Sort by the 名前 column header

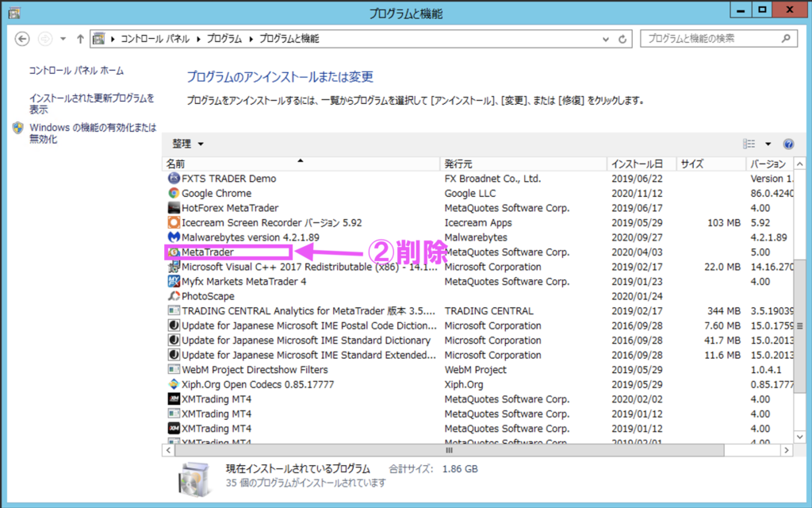click(x=301, y=164)
